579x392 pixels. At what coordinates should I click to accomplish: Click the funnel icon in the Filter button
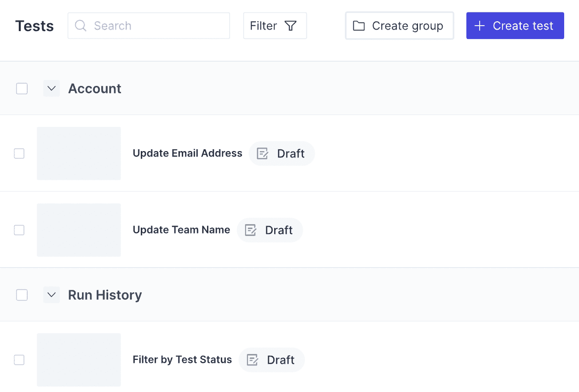click(291, 25)
